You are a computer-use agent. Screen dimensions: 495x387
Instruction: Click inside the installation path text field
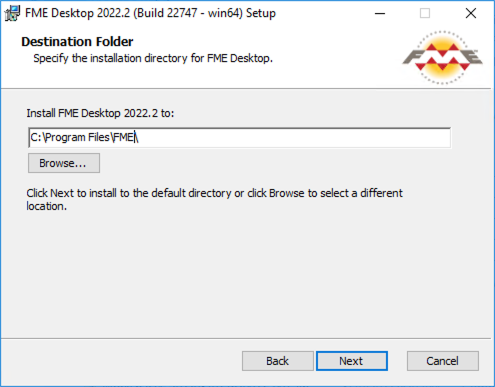[240, 137]
